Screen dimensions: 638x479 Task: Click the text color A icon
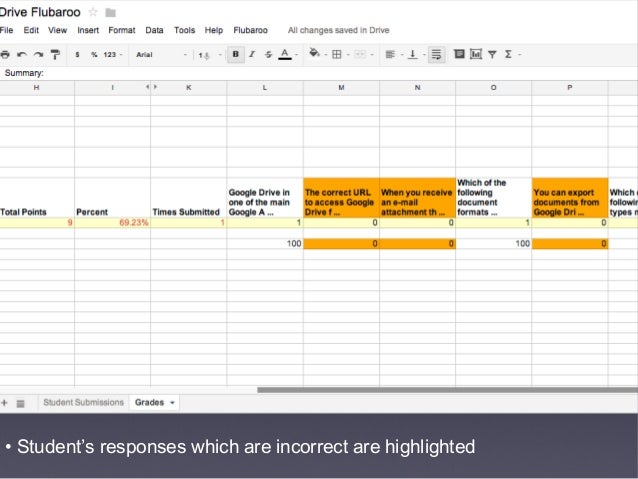click(x=285, y=54)
